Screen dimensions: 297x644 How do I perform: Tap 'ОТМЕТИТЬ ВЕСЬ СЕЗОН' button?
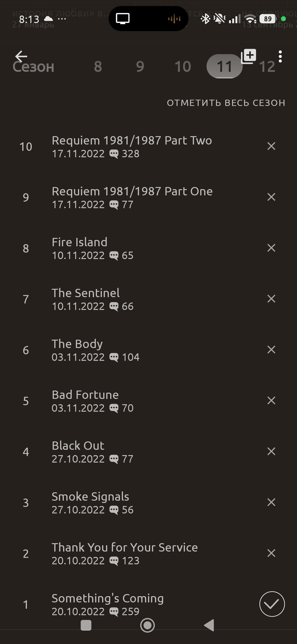point(226,103)
